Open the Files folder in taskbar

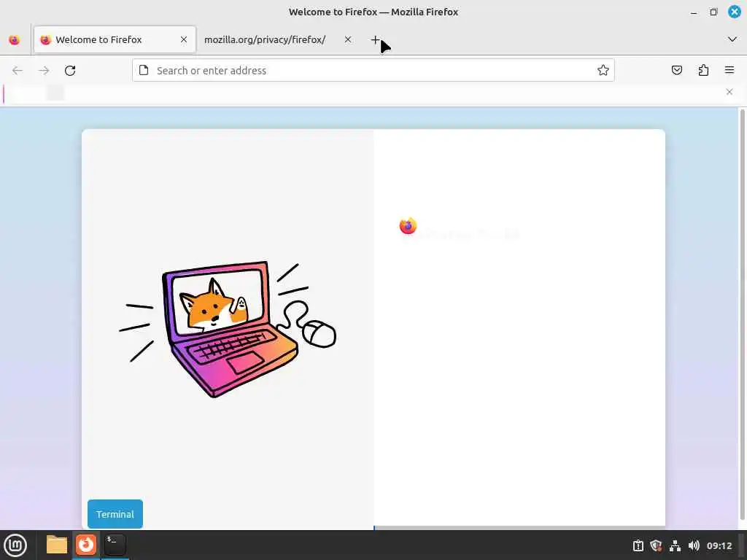[x=57, y=545]
